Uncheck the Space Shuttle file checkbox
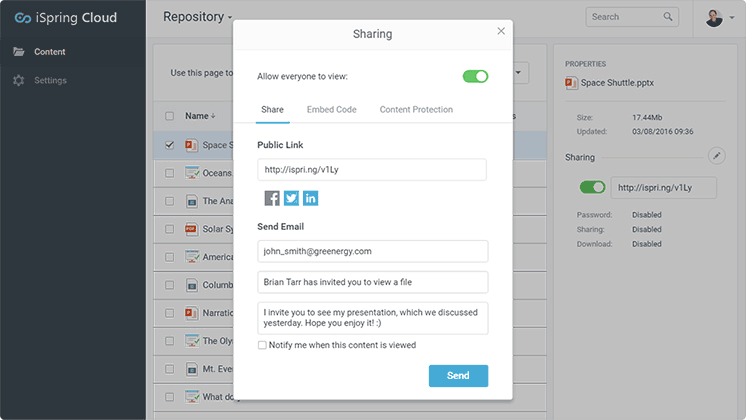The width and height of the screenshot is (746, 420). click(169, 145)
